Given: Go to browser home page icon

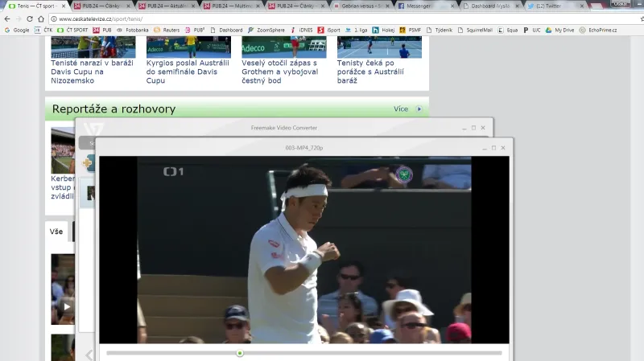Looking at the screenshot, I should [41, 18].
